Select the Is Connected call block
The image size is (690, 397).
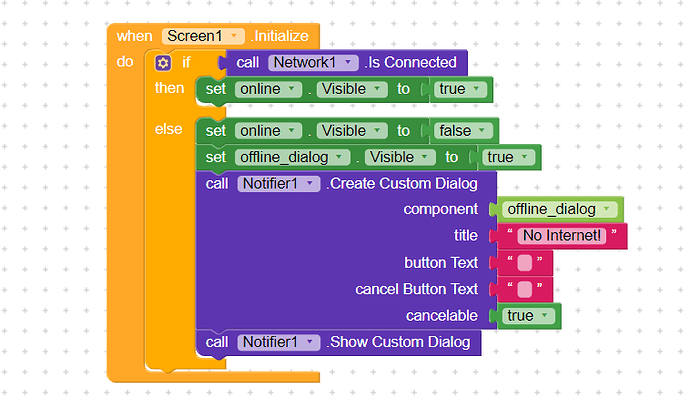[346, 62]
